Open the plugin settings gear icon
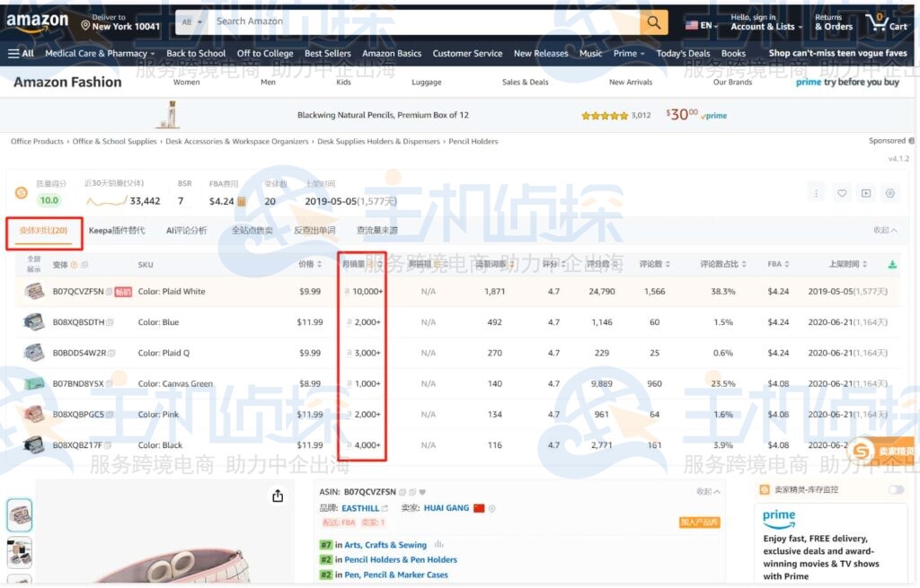920x588 pixels. click(x=889, y=192)
